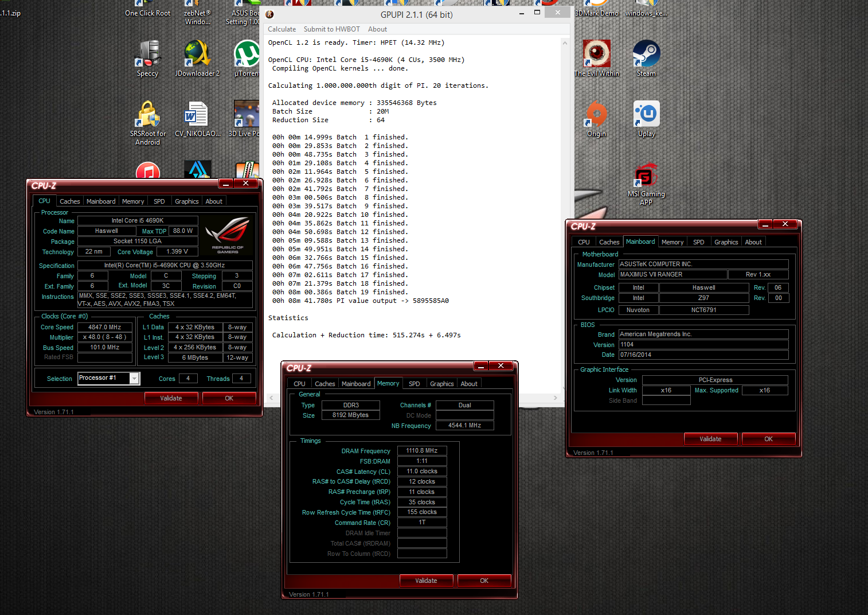Screen dimensions: 868x615
Task: Click the Calculation + Reduction time line
Action: coord(366,335)
